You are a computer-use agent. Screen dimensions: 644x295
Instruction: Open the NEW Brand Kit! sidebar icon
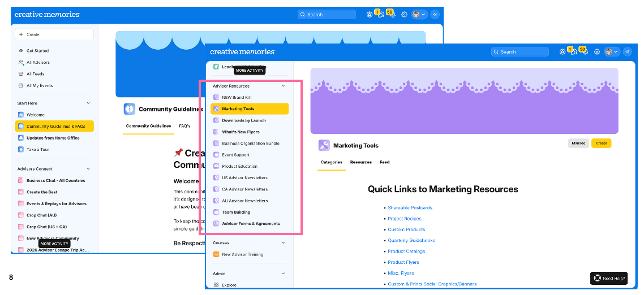pos(216,97)
